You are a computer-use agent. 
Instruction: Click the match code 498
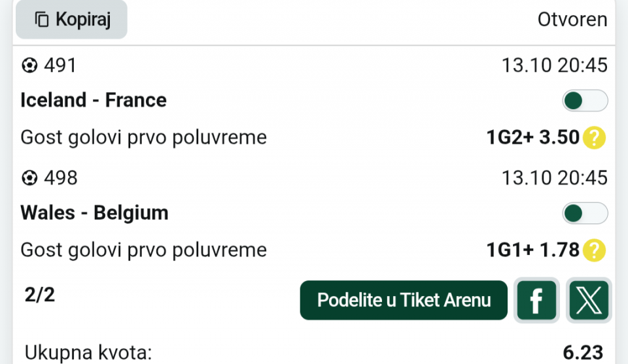(60, 178)
